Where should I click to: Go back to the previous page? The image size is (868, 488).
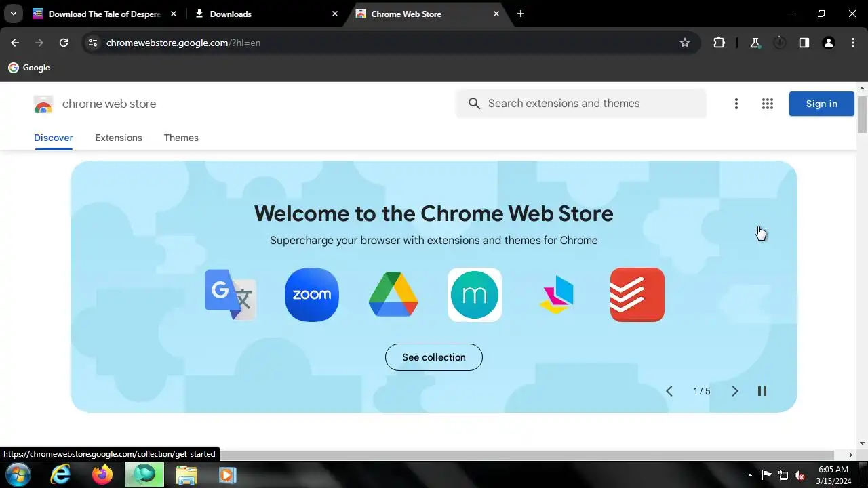(x=15, y=43)
